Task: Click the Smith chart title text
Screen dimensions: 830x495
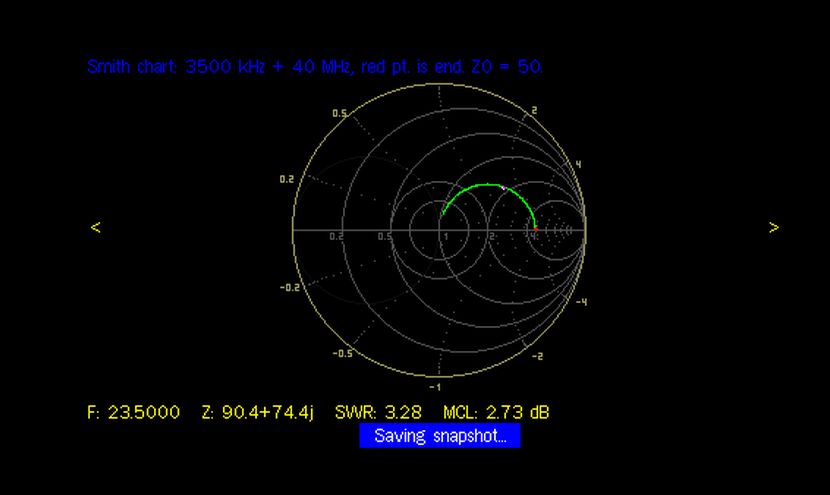Action: (315, 67)
